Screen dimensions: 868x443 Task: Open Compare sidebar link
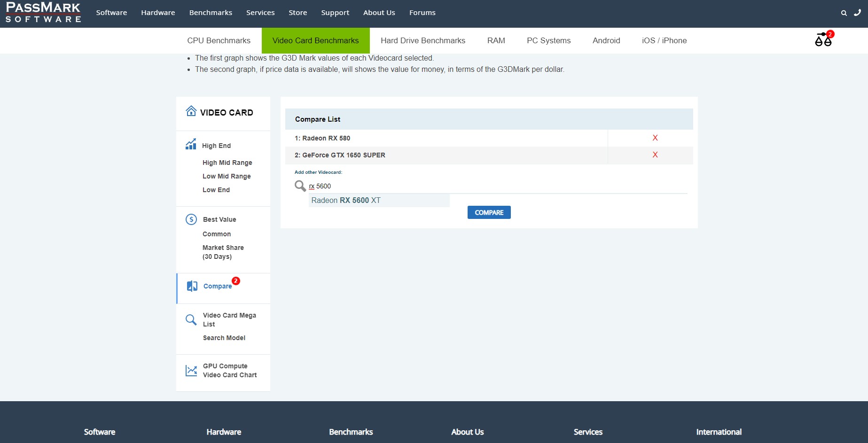pyautogui.click(x=218, y=286)
